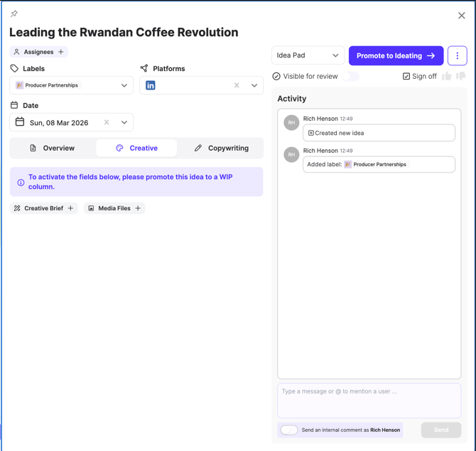Image resolution: width=476 pixels, height=451 pixels.
Task: Click the message input field
Action: [369, 401]
